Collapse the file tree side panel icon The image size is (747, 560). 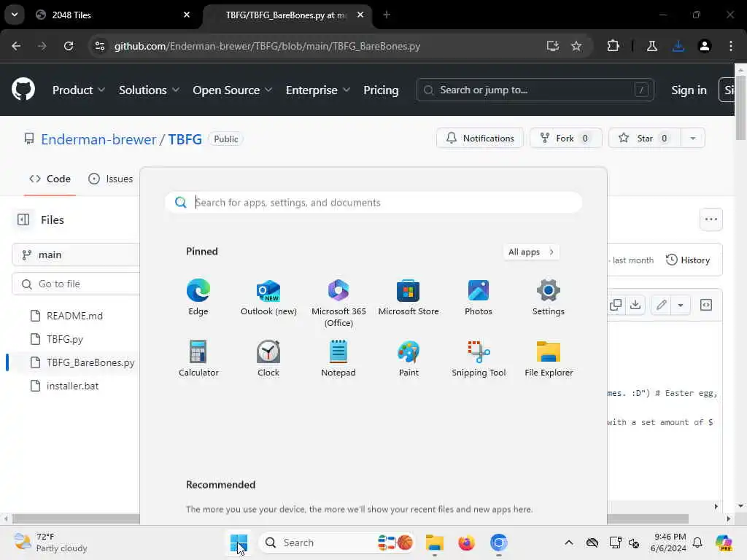[x=23, y=219]
